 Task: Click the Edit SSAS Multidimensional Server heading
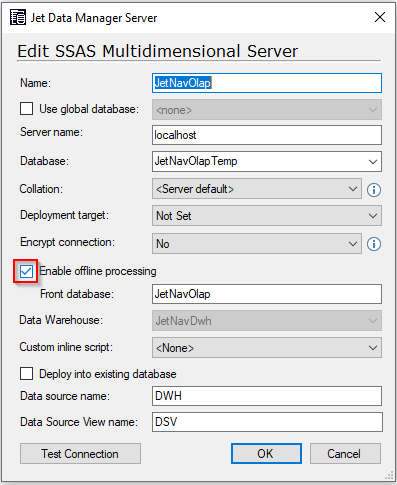point(157,52)
